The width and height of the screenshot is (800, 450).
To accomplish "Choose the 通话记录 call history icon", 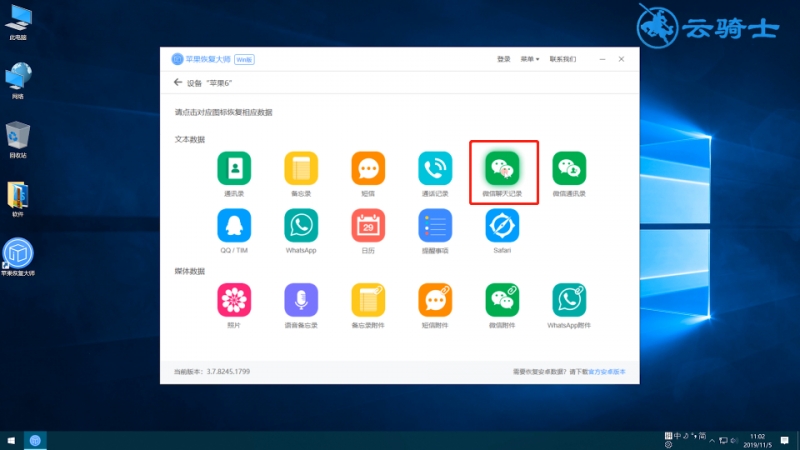I will 435,168.
